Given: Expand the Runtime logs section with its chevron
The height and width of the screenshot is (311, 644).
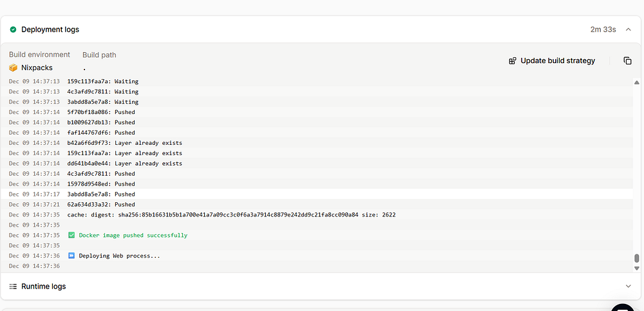Looking at the screenshot, I should click(629, 286).
